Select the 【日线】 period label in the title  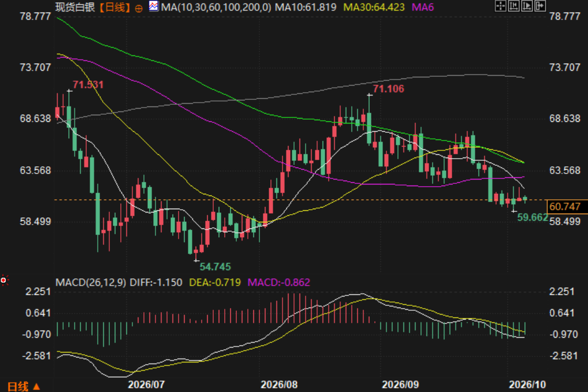(115, 7)
